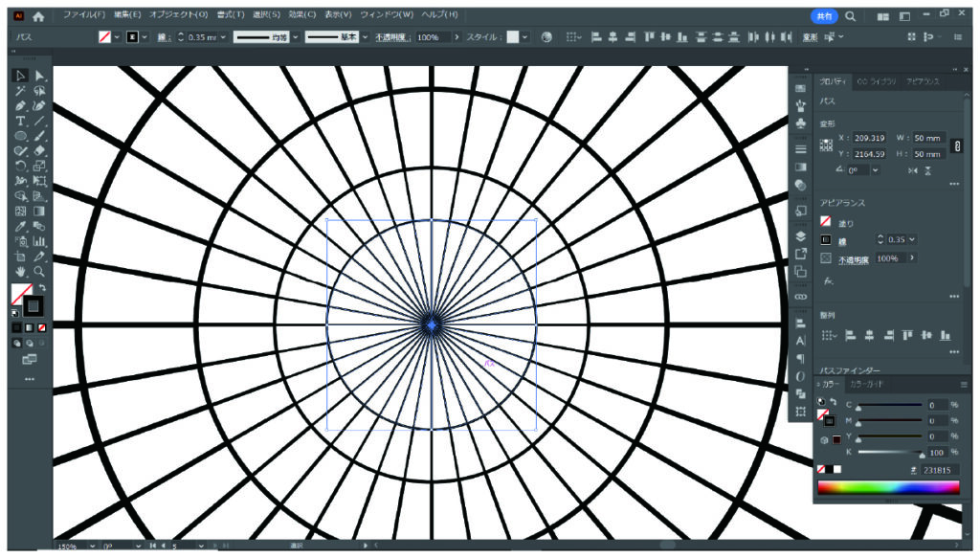This screenshot has width=980, height=558.
Task: Click the hex color value field 231815
Action: pyautogui.click(x=940, y=470)
